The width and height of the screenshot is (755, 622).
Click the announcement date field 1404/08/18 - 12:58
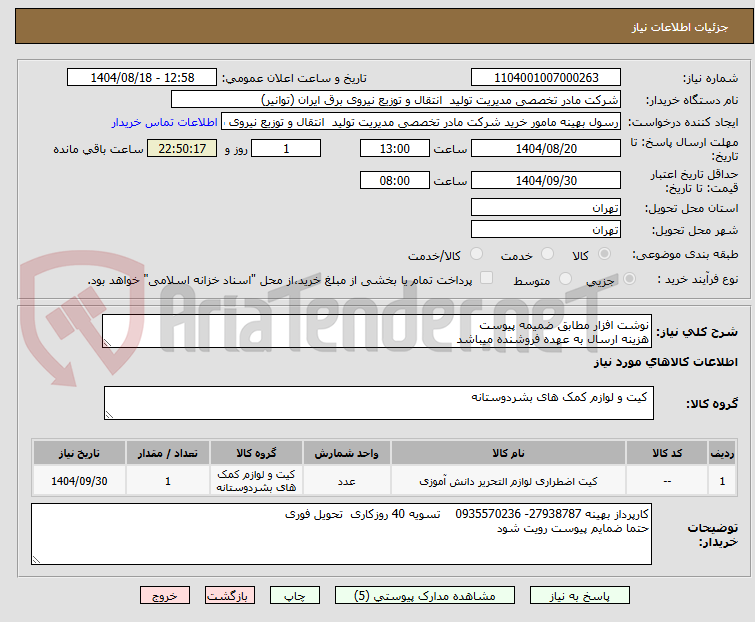click(142, 78)
